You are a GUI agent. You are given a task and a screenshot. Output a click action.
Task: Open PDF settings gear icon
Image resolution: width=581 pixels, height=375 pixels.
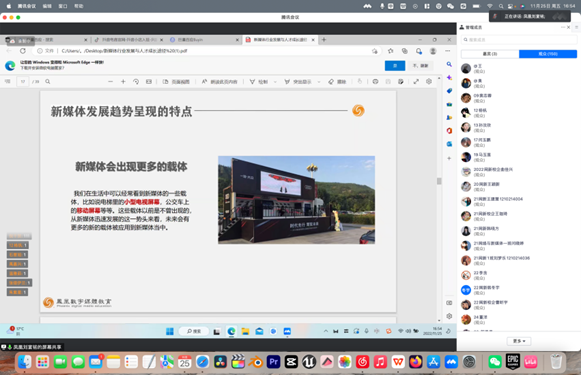[x=429, y=82]
